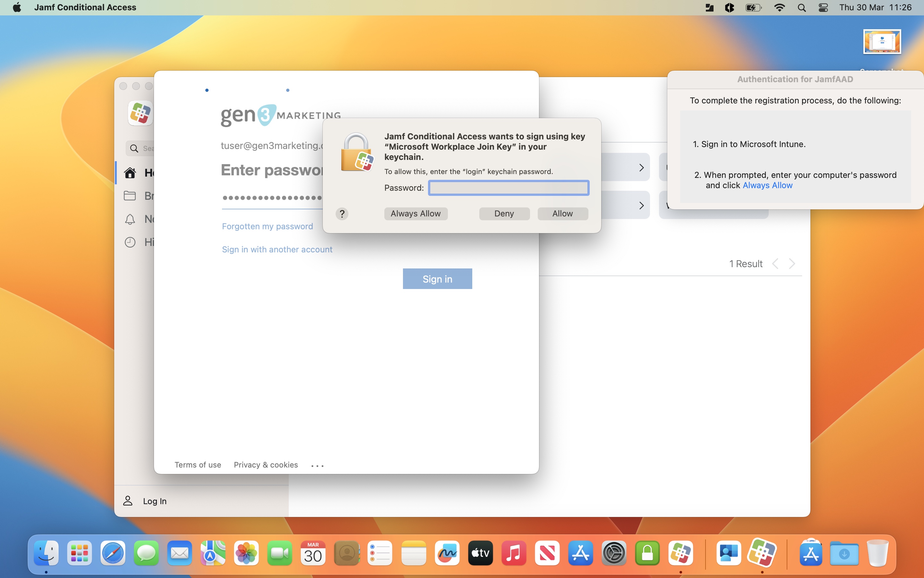
Task: Open Terms of use link
Action: pos(198,465)
